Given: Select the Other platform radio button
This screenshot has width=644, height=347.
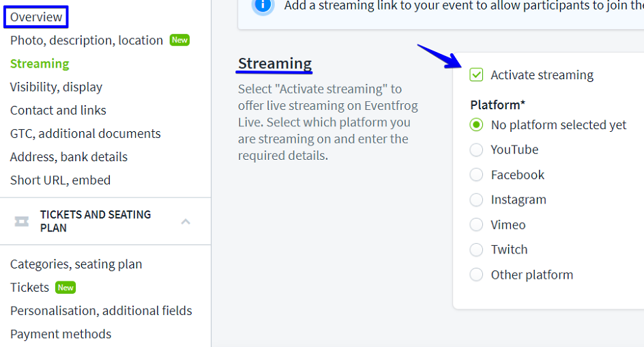Looking at the screenshot, I should tap(476, 275).
